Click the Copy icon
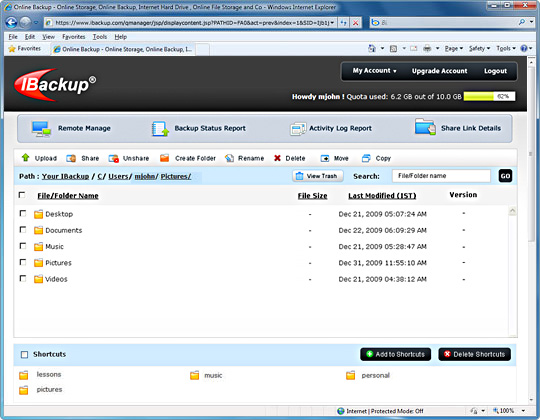 pos(366,158)
